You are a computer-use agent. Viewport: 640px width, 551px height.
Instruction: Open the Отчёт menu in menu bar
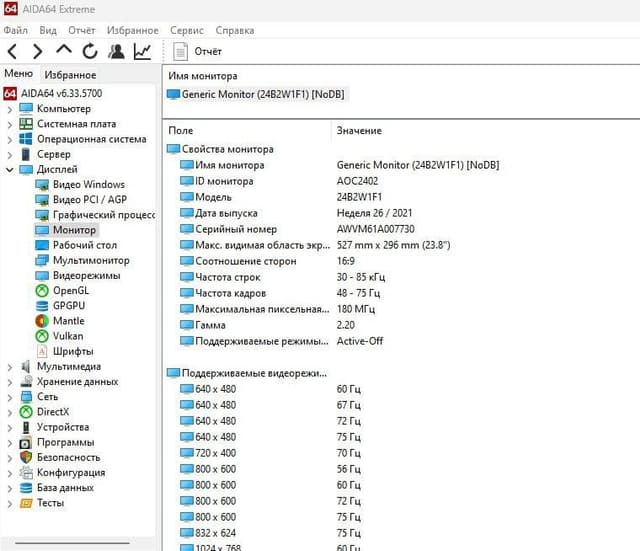pos(82,30)
